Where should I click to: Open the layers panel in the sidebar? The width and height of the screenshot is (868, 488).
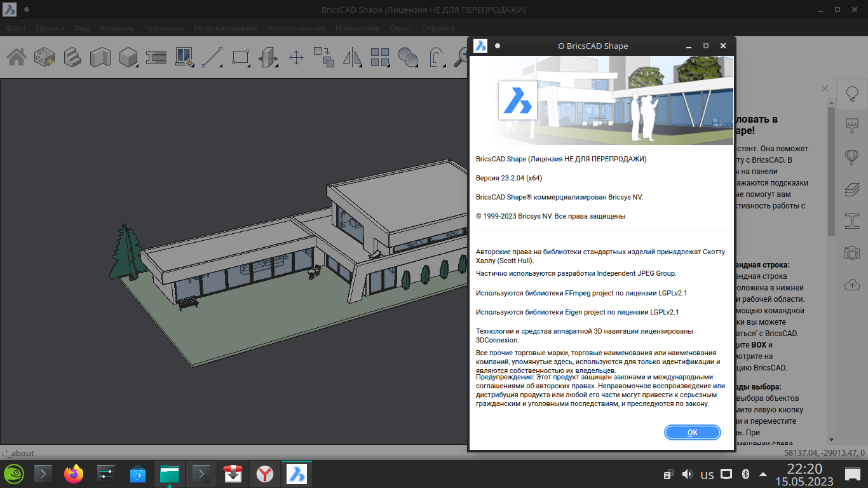tap(851, 189)
